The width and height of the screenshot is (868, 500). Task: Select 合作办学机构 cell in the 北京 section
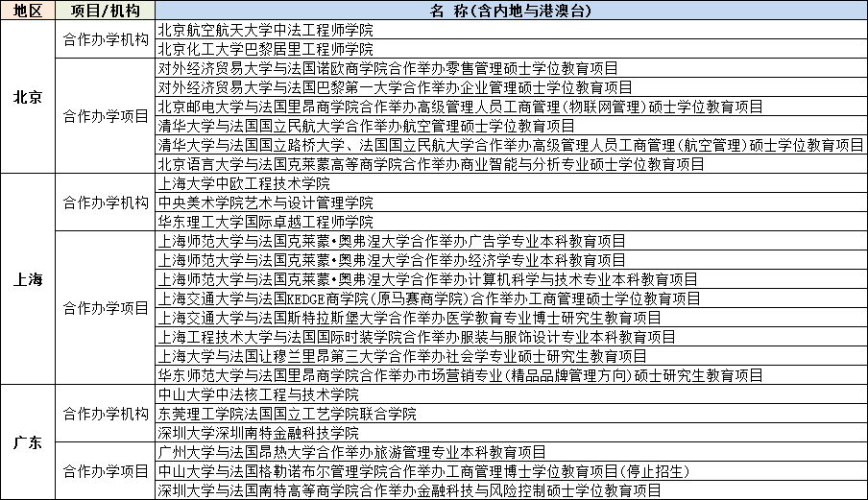pyautogui.click(x=106, y=39)
